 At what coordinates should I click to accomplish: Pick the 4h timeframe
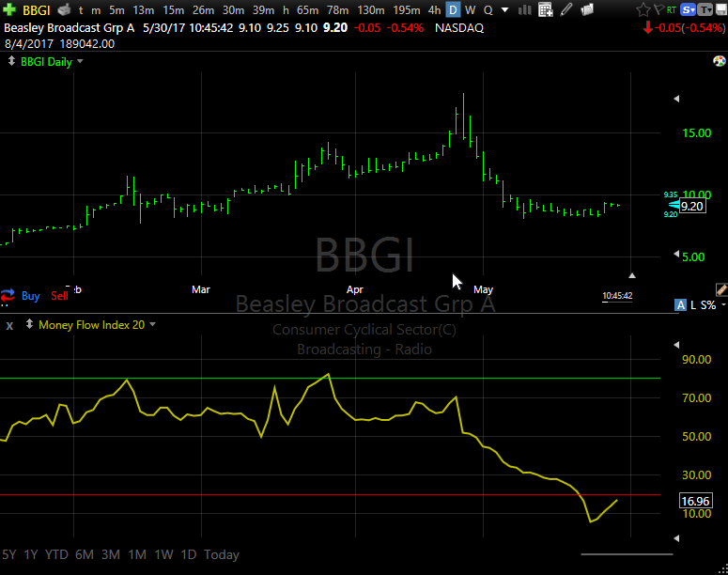(x=434, y=9)
